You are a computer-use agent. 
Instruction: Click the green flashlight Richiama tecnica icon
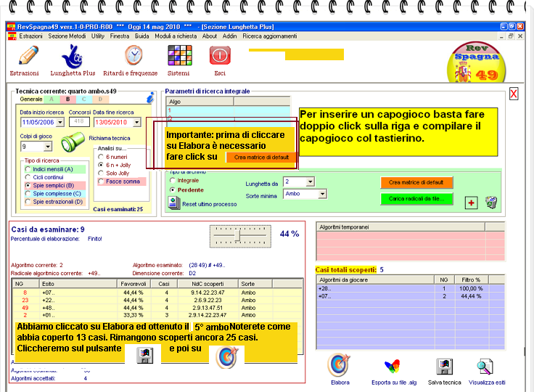73,141
